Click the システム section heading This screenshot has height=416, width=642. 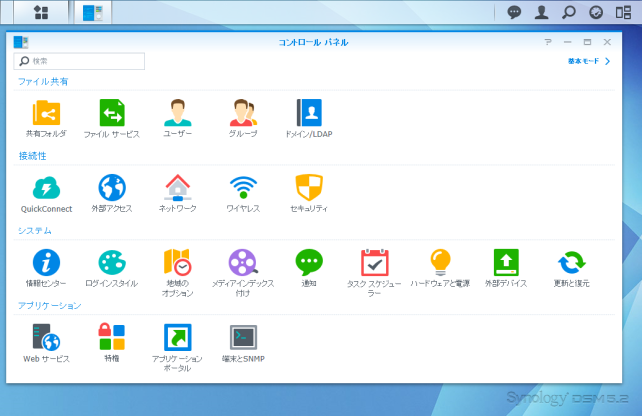click(35, 231)
